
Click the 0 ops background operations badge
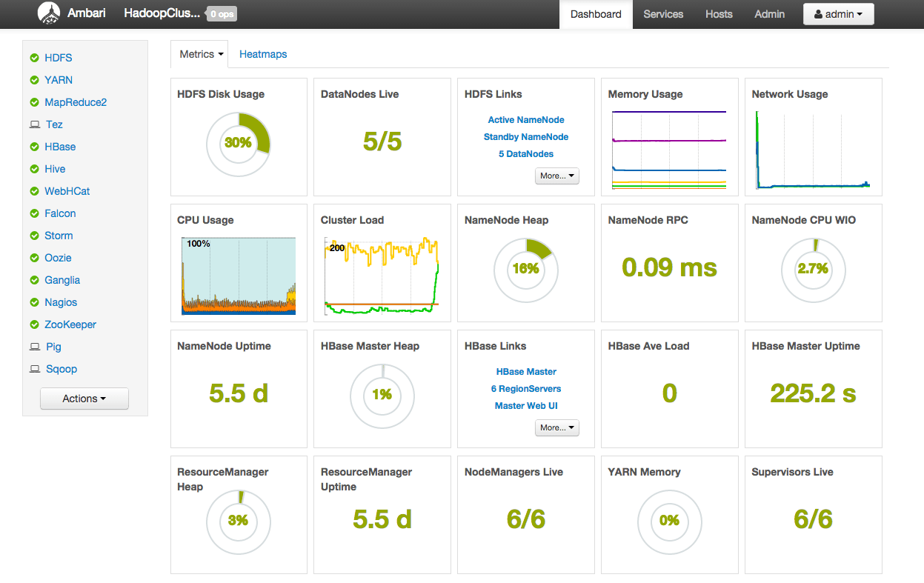click(x=222, y=14)
